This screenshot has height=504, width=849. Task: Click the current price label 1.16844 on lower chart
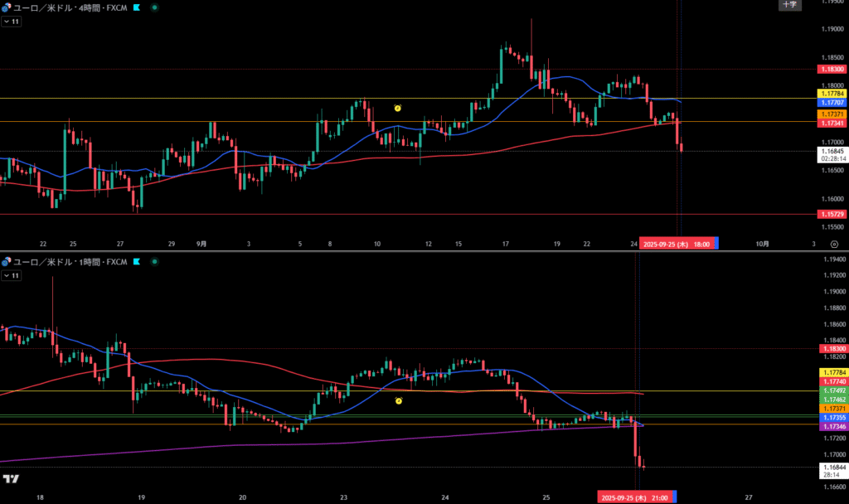832,468
